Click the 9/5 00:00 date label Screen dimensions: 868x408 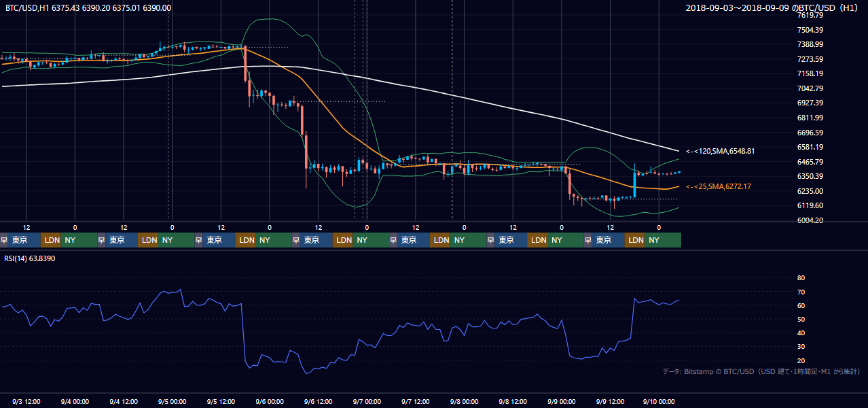coord(172,401)
